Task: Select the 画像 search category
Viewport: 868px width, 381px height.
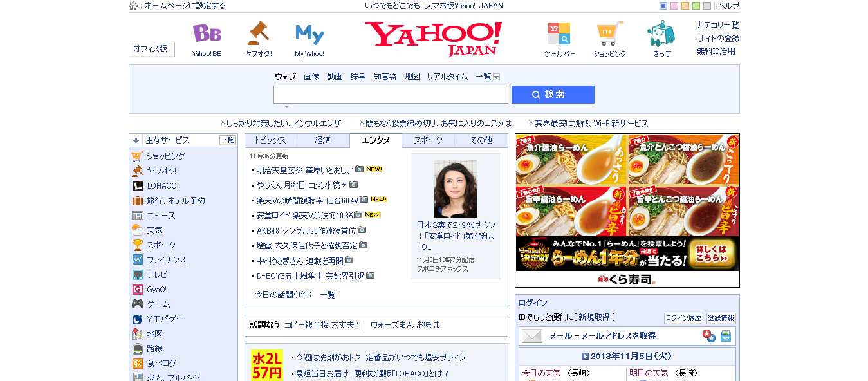Action: tap(311, 77)
